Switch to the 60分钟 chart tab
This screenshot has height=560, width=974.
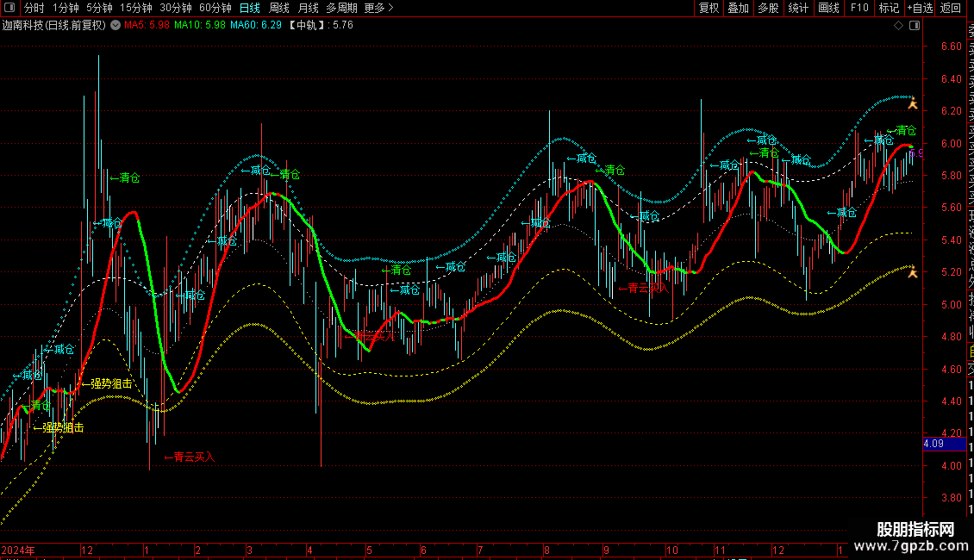215,8
